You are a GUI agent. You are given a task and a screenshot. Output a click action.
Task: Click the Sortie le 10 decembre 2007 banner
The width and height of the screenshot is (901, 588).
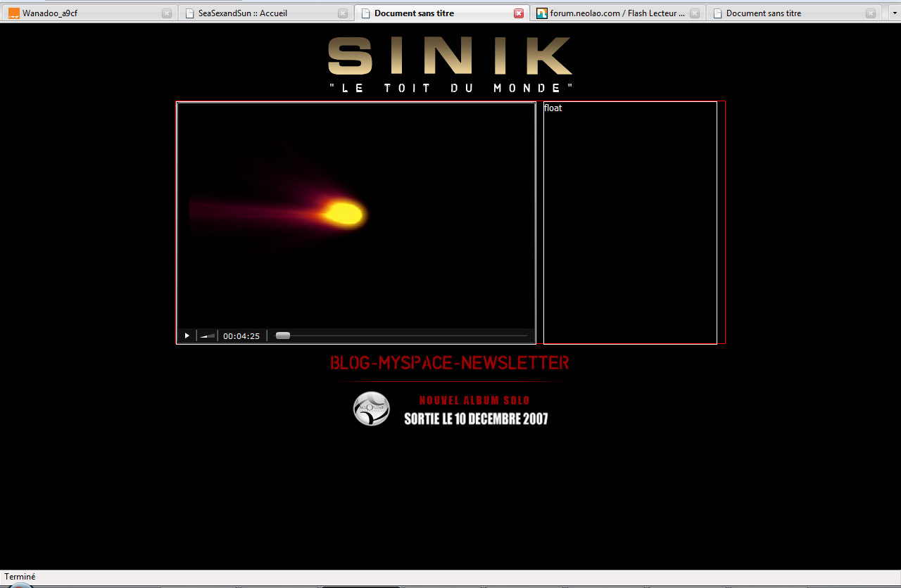coord(476,419)
